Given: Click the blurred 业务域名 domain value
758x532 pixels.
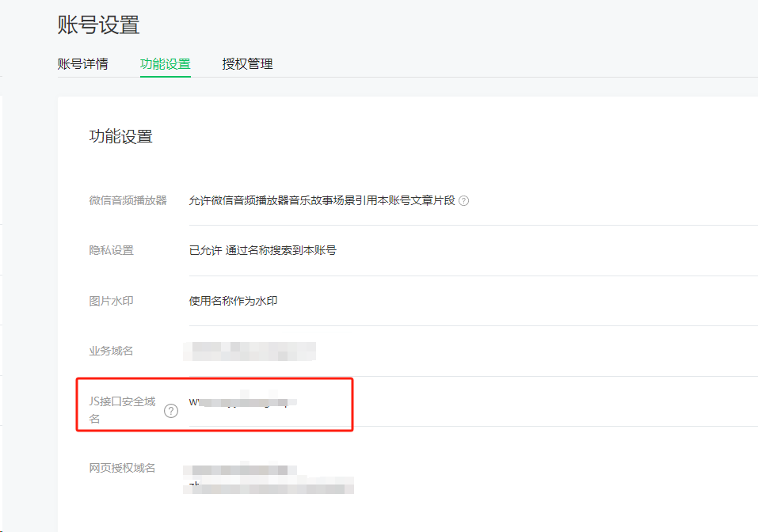Looking at the screenshot, I should click(x=249, y=351).
